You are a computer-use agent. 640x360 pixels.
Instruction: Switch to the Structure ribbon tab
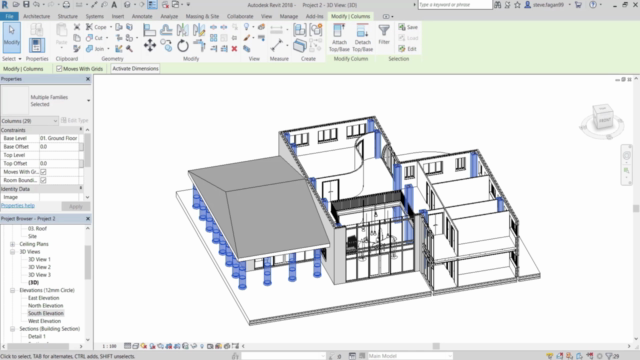pos(68,16)
